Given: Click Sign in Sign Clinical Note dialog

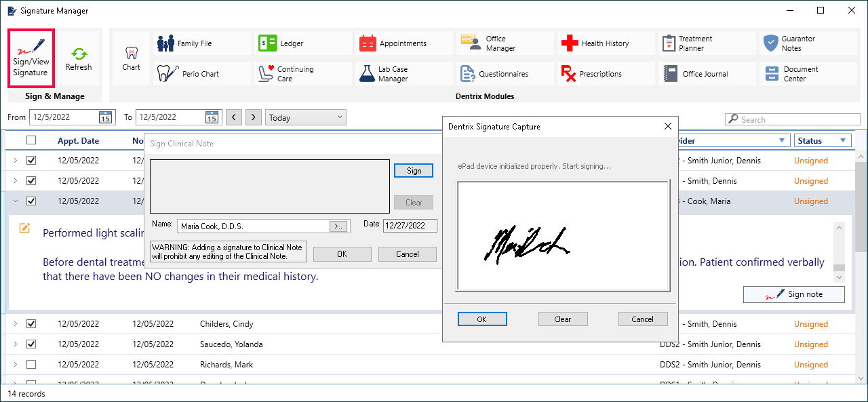Looking at the screenshot, I should [414, 171].
